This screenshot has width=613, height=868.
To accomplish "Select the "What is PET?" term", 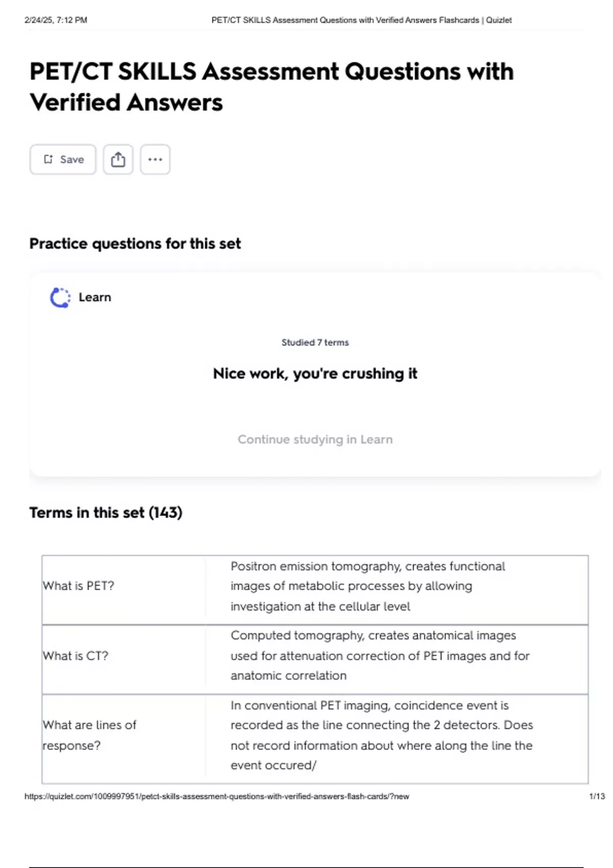I will coord(79,586).
